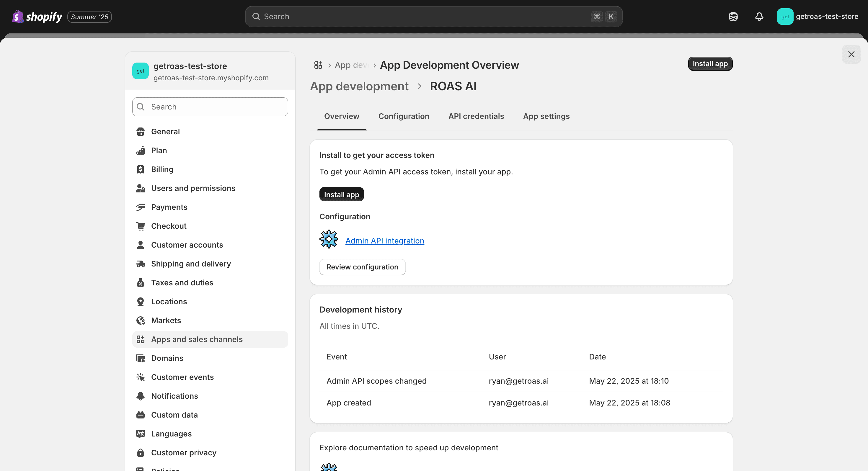868x471 pixels.
Task: Click 'App created' event row
Action: tap(521, 403)
